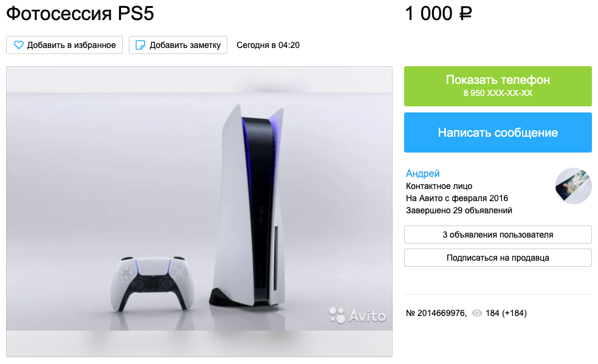Open the PS5 console main photo
The image size is (598, 364).
(x=199, y=211)
